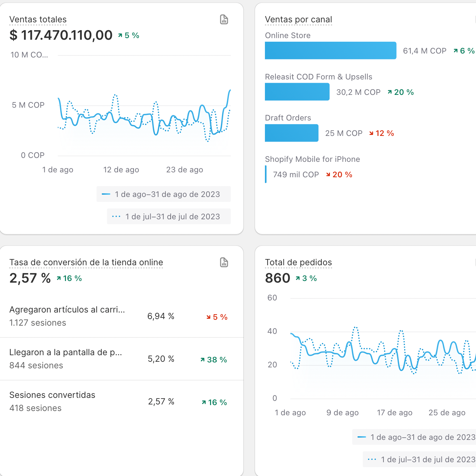The height and width of the screenshot is (476, 476).
Task: Open the Total de pedidos report title
Action: (x=298, y=263)
